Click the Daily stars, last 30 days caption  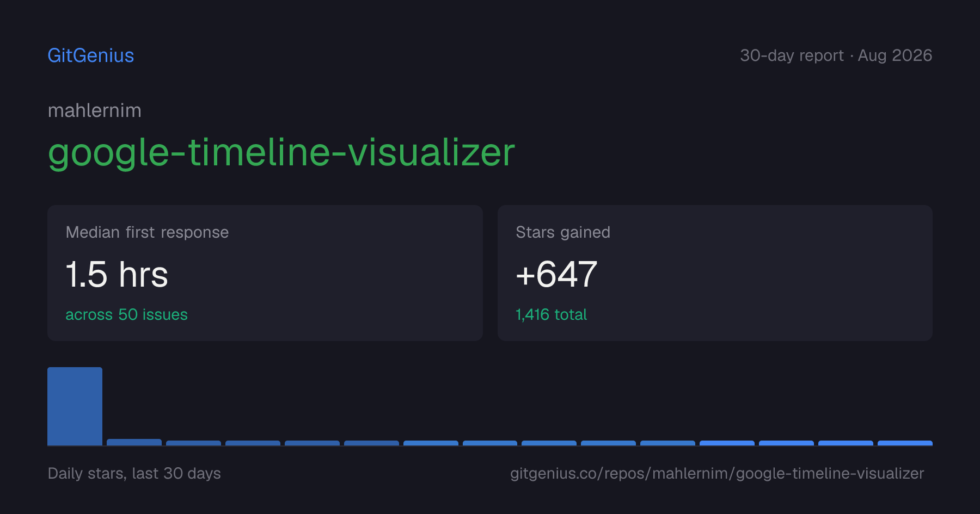[x=134, y=473]
